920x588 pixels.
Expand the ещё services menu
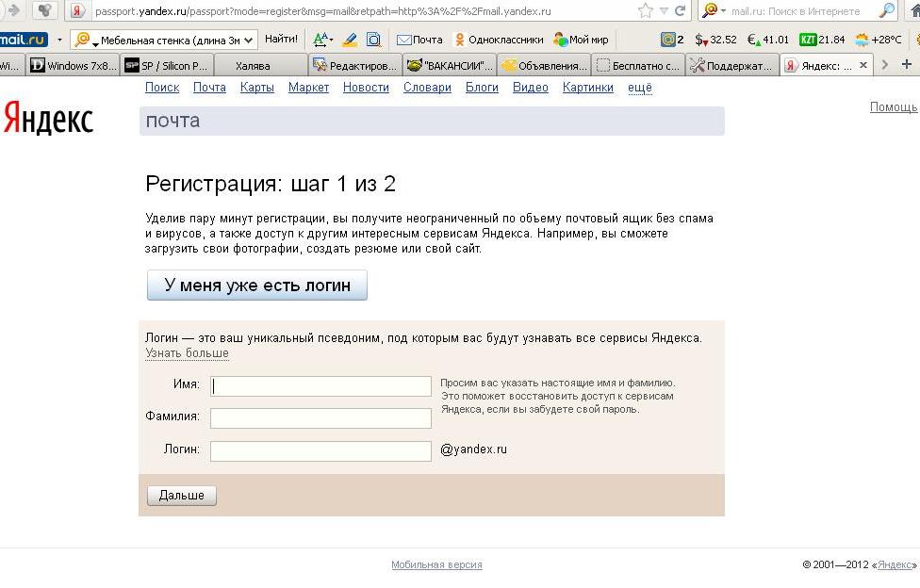(x=639, y=88)
